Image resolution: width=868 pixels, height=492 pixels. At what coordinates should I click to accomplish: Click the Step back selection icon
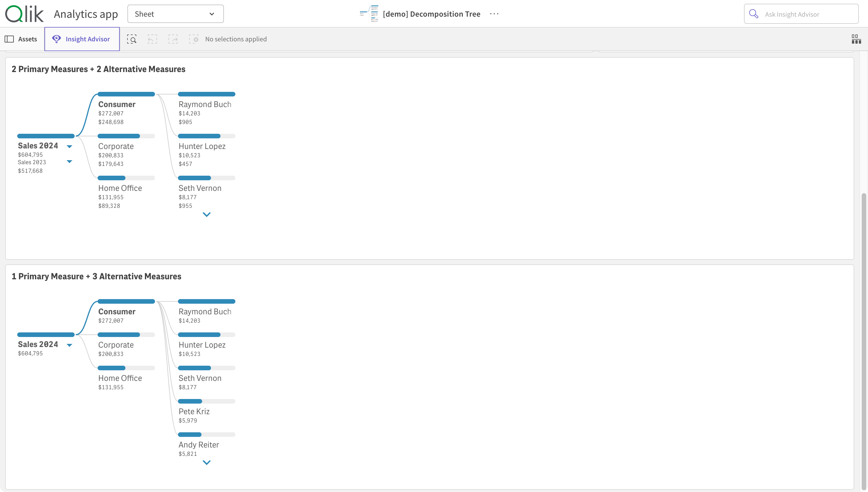(152, 39)
